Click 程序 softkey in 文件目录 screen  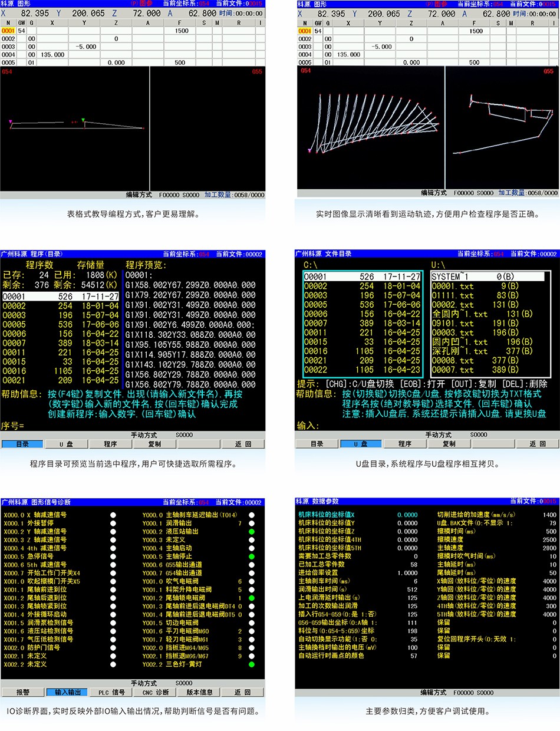pyautogui.click(x=405, y=444)
